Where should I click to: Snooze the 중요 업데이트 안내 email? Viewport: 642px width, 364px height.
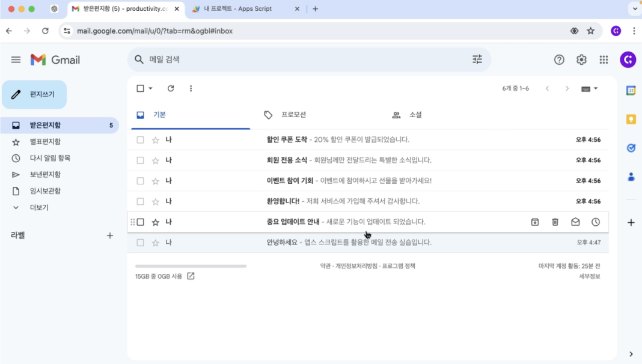pyautogui.click(x=595, y=222)
